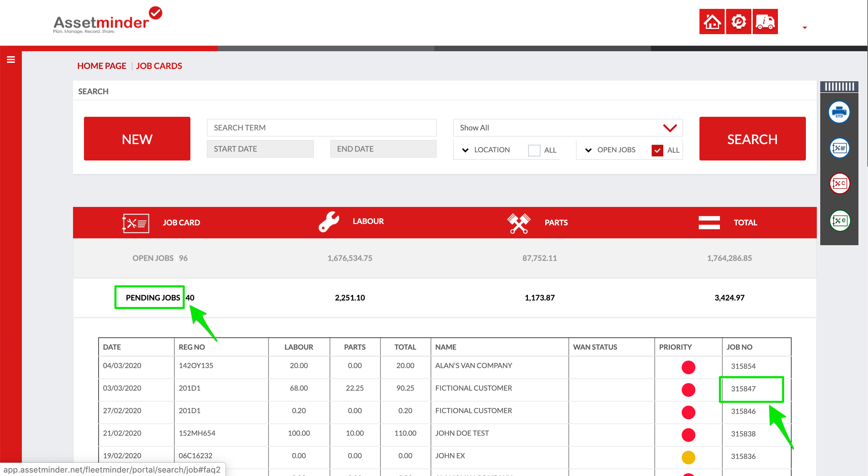Click the vehicle info truck icon
This screenshot has height=476, width=868.
click(765, 22)
